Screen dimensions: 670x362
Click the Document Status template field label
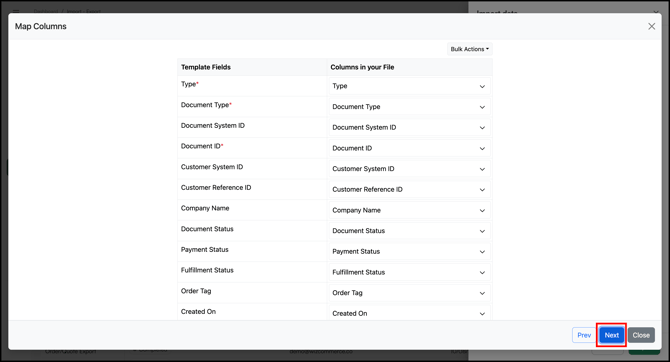click(207, 229)
